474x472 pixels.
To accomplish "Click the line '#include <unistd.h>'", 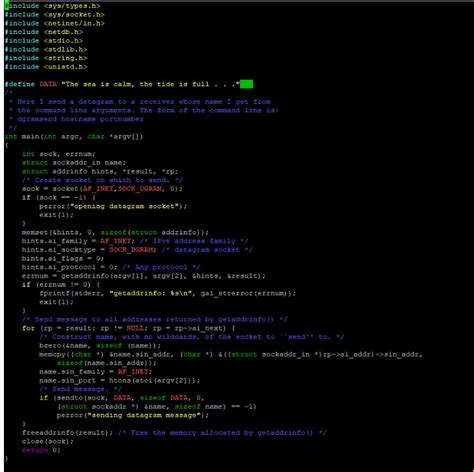I will click(x=46, y=67).
